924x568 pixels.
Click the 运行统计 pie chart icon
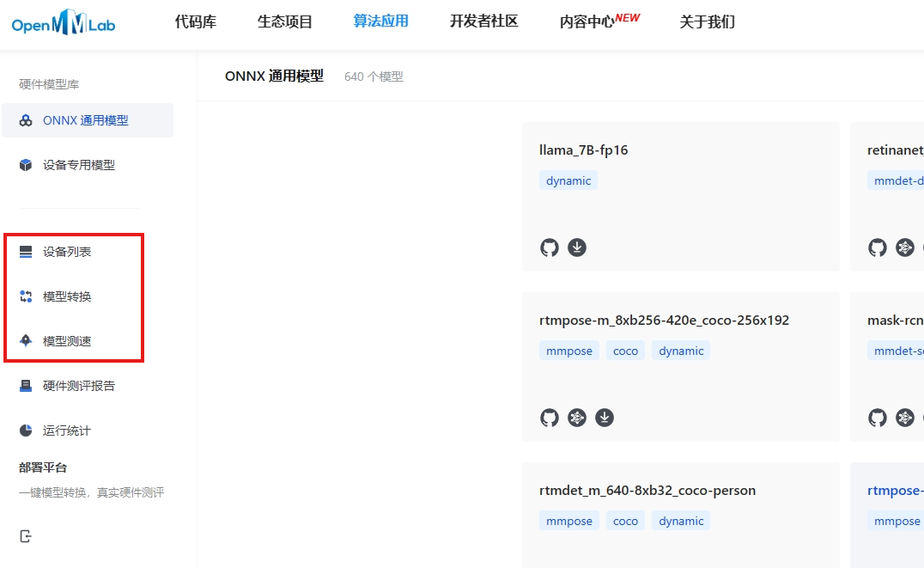[x=26, y=431]
